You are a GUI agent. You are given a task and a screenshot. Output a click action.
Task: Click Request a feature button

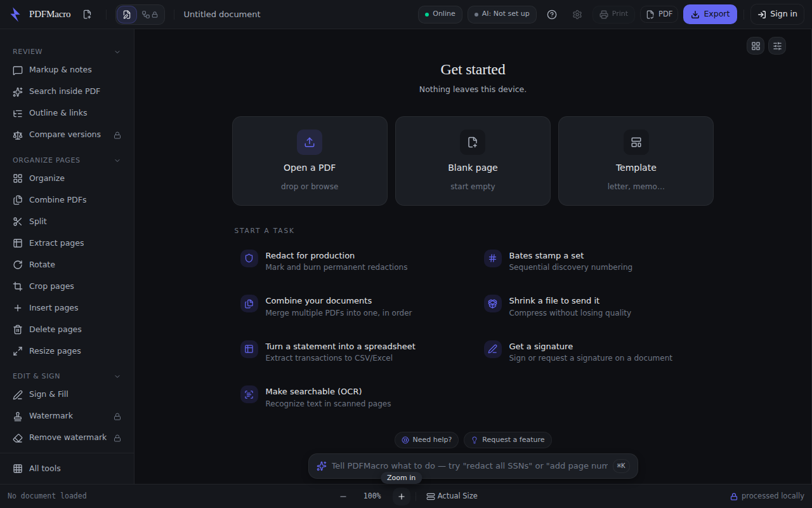[x=507, y=440]
